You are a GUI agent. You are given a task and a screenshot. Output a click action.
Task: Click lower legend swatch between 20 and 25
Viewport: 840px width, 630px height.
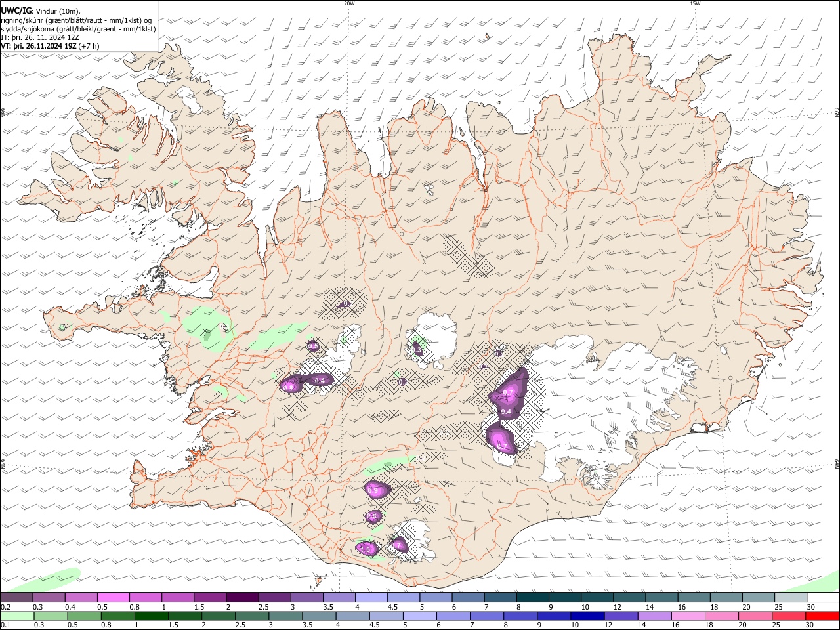755,616
